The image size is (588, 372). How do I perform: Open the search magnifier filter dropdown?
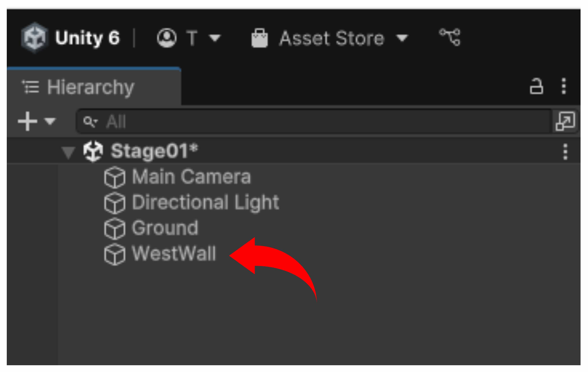pyautogui.click(x=90, y=121)
